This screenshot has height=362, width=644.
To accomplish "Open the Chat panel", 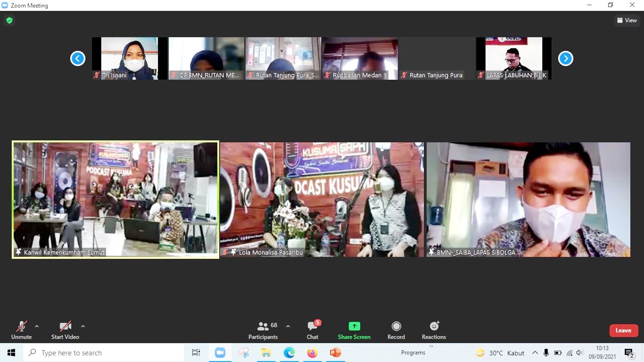I will 312,330.
